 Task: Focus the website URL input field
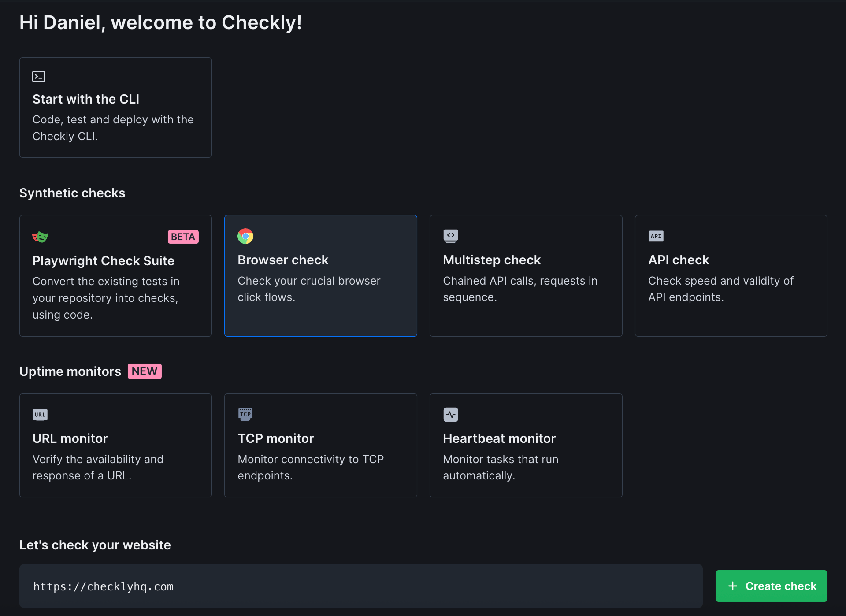click(x=361, y=586)
